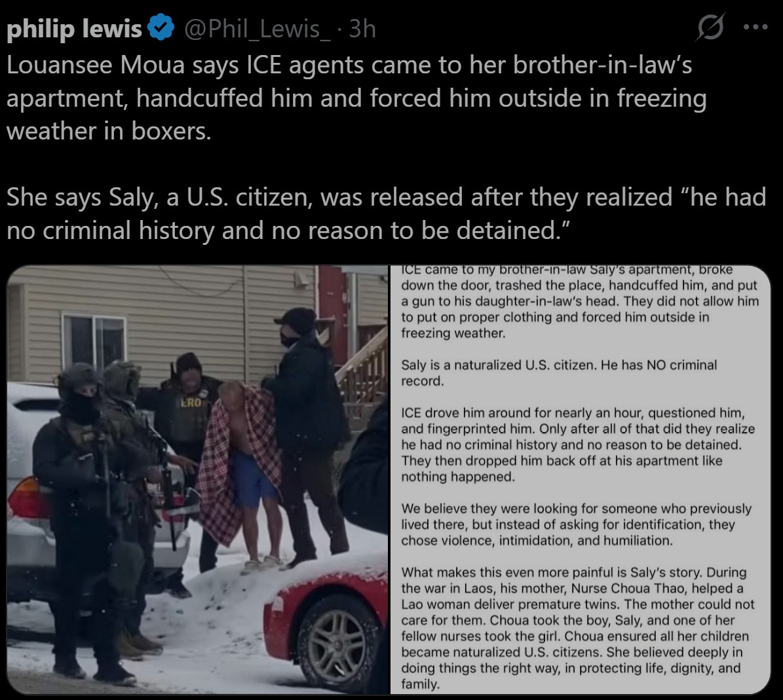The height and width of the screenshot is (700, 783).
Task: Open the attached text statement image
Action: click(x=581, y=479)
